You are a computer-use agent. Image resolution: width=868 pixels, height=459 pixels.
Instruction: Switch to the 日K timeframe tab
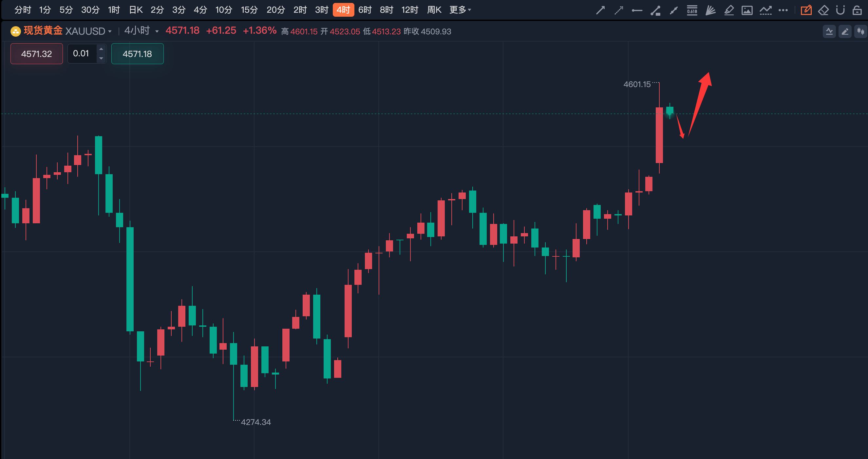pos(136,10)
